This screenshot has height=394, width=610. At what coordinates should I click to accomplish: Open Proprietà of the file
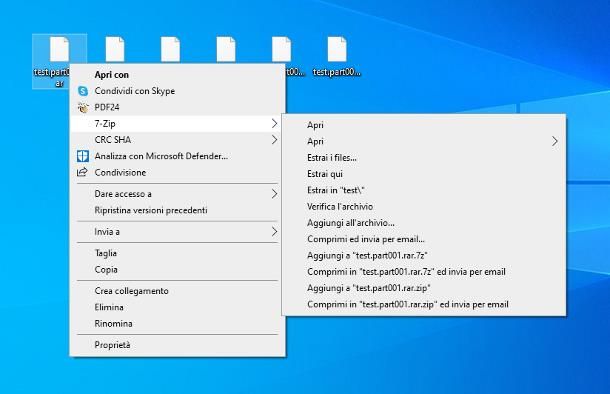(x=177, y=345)
